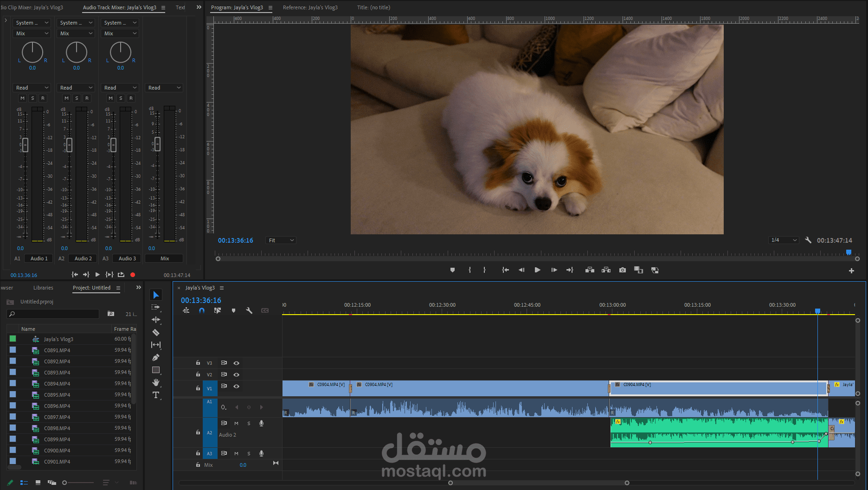Image resolution: width=868 pixels, height=490 pixels.
Task: Click Go to In in Program monitor
Action: 506,270
